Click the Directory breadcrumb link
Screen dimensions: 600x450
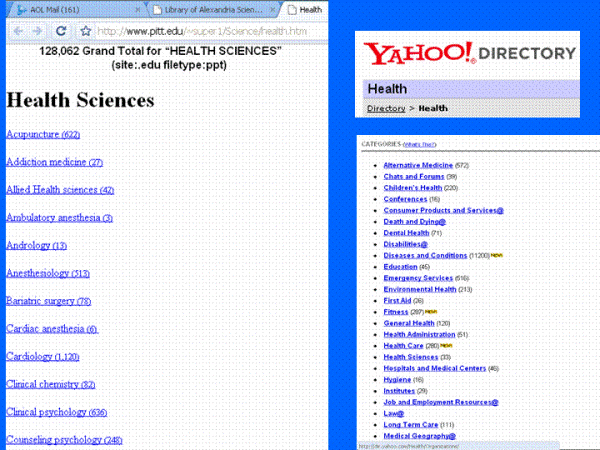[386, 108]
